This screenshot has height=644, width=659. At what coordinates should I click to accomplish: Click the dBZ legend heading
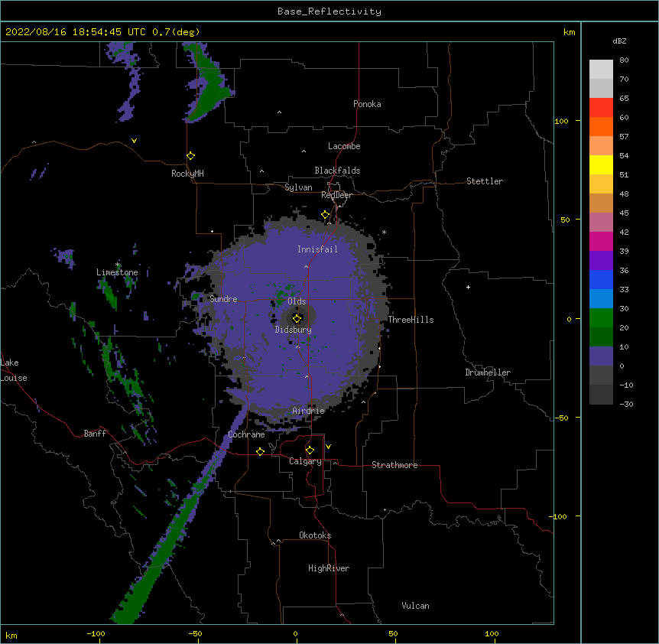pos(619,41)
